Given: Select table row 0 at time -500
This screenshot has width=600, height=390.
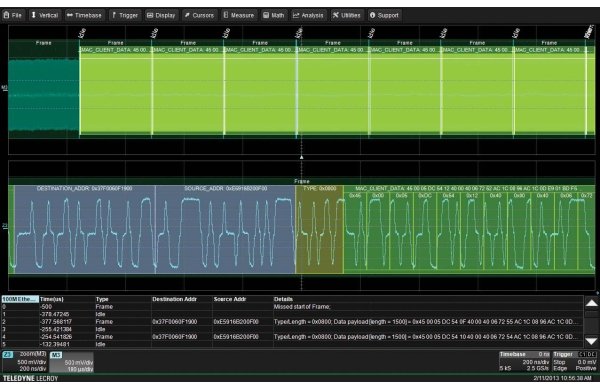Looking at the screenshot, I should pos(292,307).
